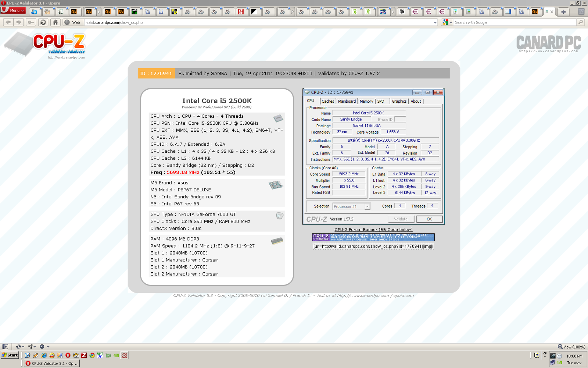The height and width of the screenshot is (368, 588).
Task: Click the help question-mark tray icon
Action: point(537,355)
